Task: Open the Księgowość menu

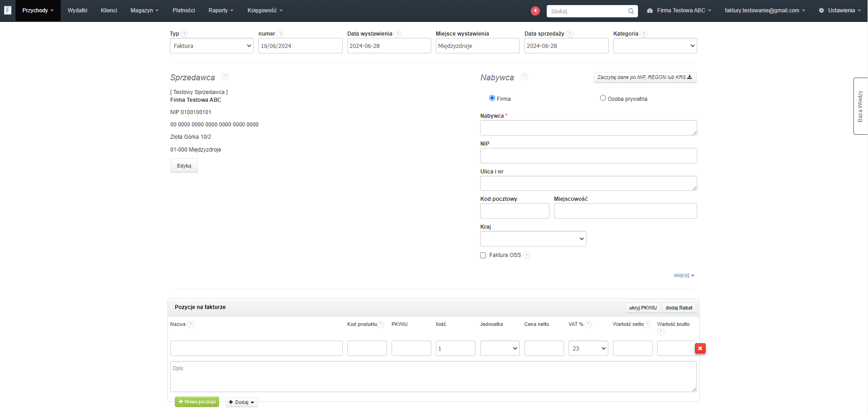Action: [265, 10]
